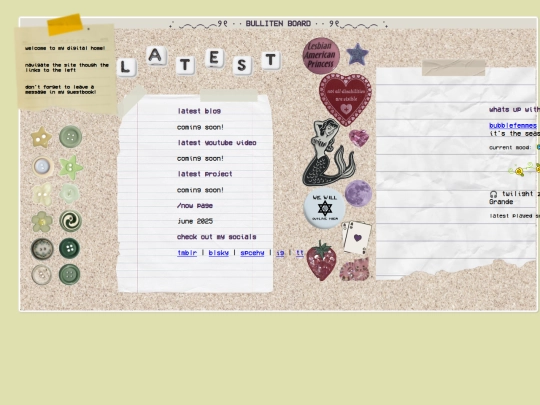Click the letter A tile
The width and height of the screenshot is (540, 405).
156,55
